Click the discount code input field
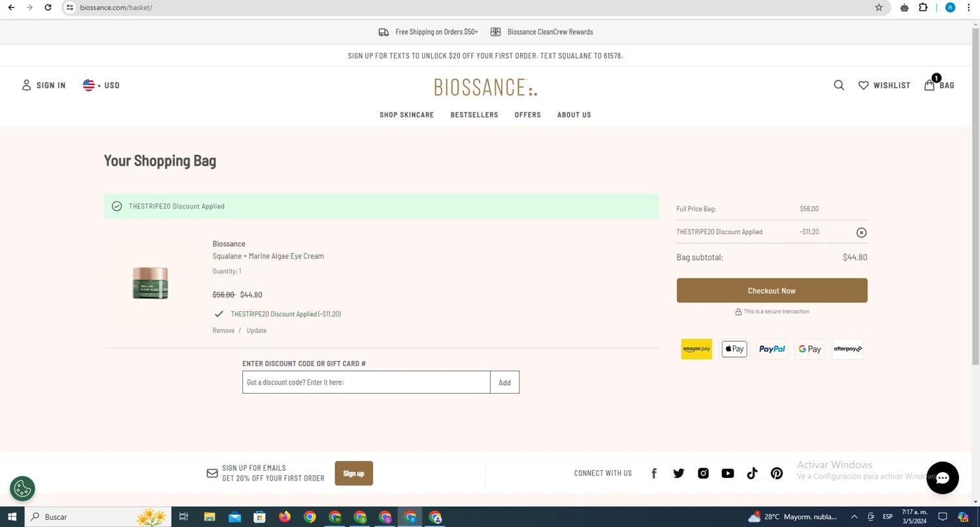Screen dimensions: 980x527 [x=366, y=382]
